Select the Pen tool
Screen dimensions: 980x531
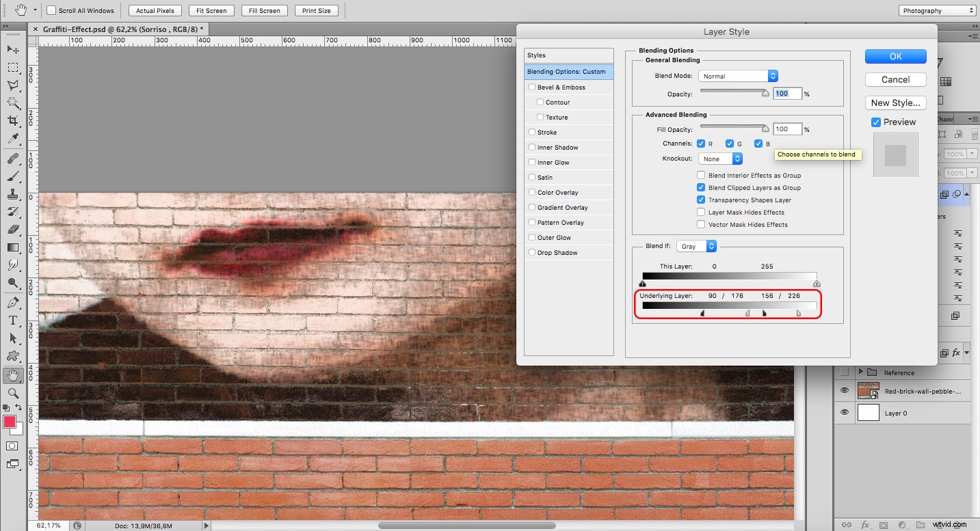click(x=12, y=303)
